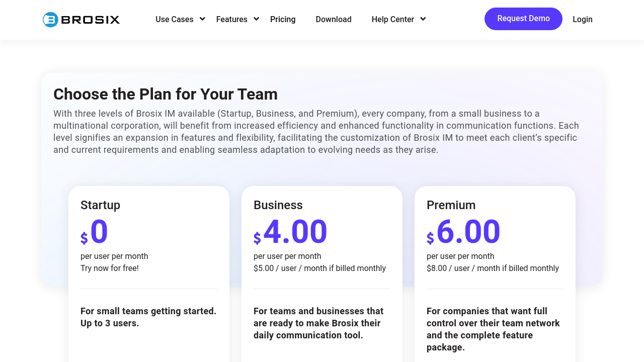Open the Help Center menu

click(x=392, y=19)
